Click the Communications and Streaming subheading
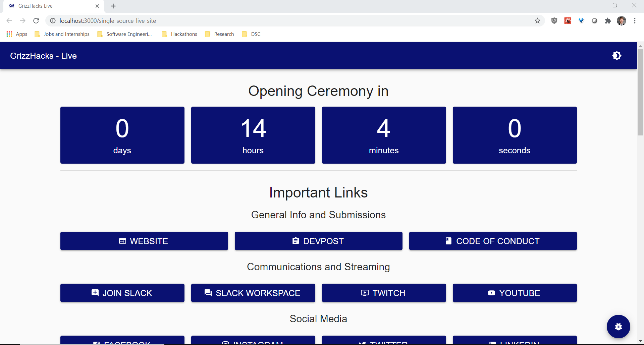Screen dimensions: 644x345 [x=318, y=267]
